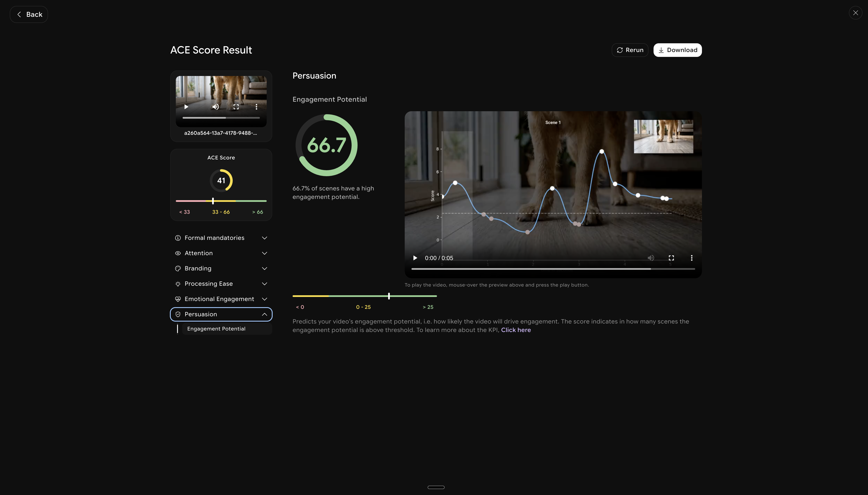The image size is (868, 495).
Task: Click the Formal mandatories info icon
Action: [178, 238]
